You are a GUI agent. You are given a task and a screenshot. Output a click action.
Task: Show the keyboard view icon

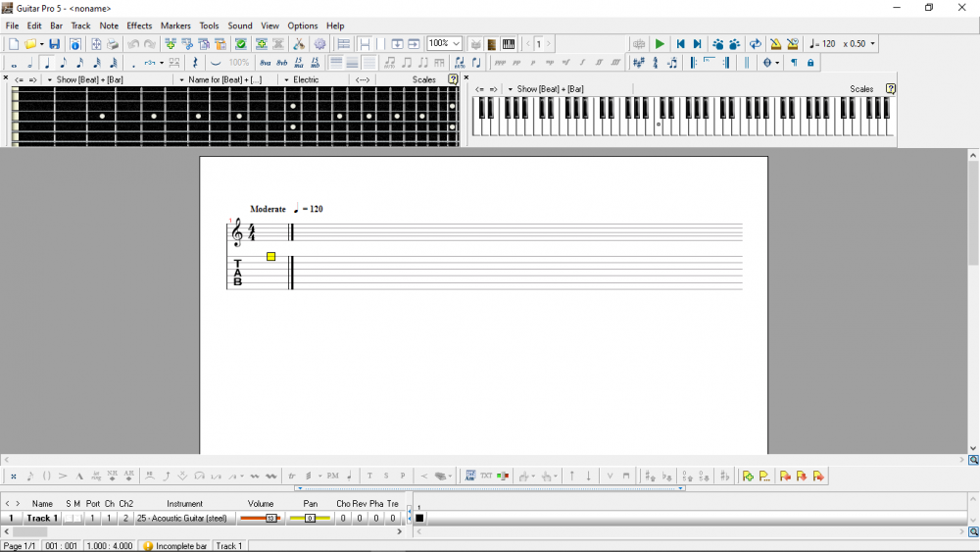coord(509,44)
